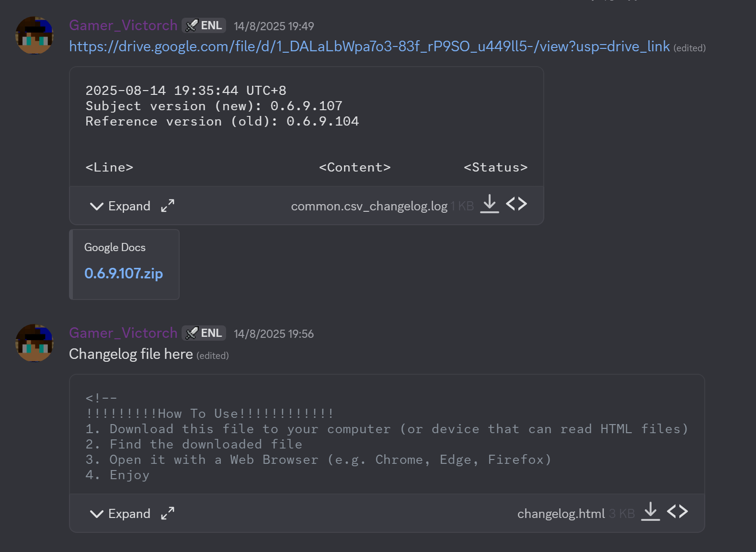View source of common.csv_changelog.log attachment

[x=516, y=204]
